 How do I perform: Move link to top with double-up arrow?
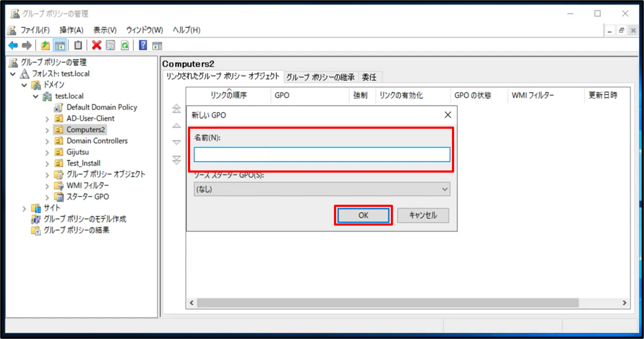point(176,109)
